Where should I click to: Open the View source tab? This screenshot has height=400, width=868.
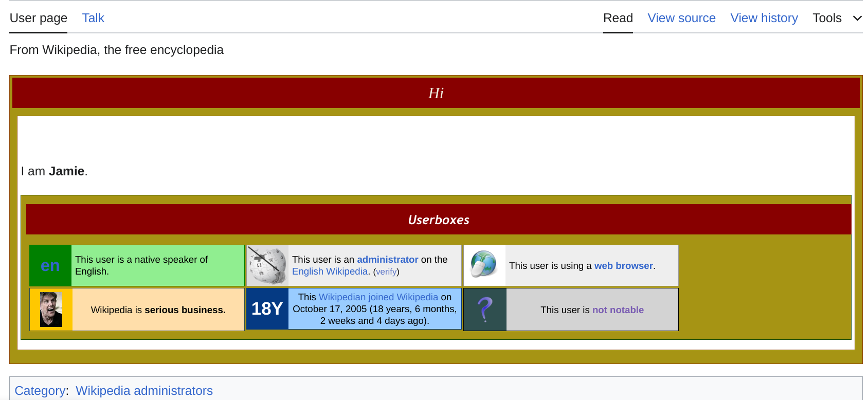[x=681, y=18]
